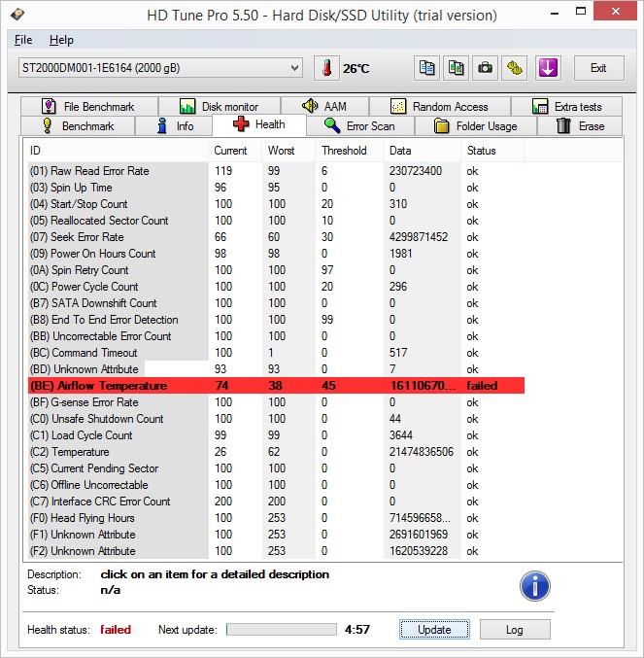The height and width of the screenshot is (658, 644).
Task: Select the (0C) Power Cycle Count row
Action: (x=276, y=287)
